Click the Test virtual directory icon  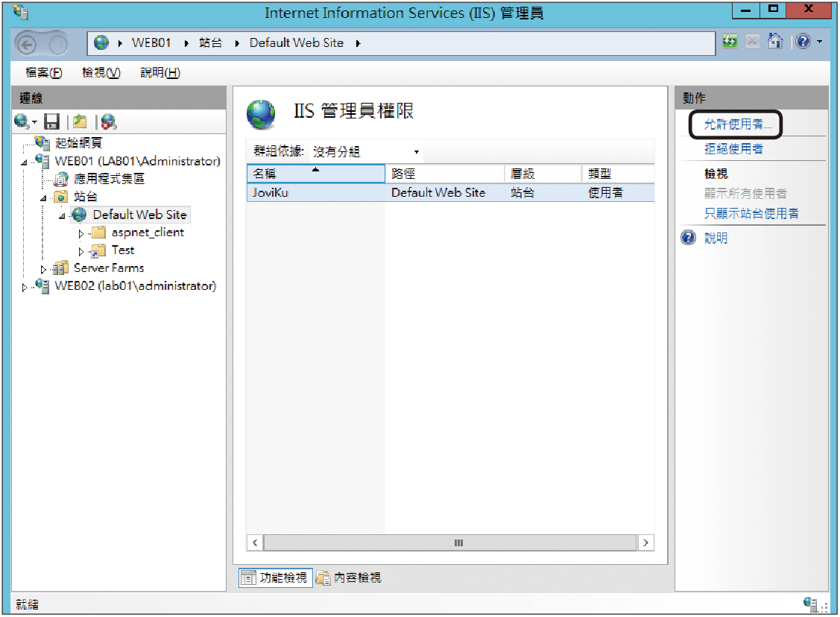click(98, 250)
